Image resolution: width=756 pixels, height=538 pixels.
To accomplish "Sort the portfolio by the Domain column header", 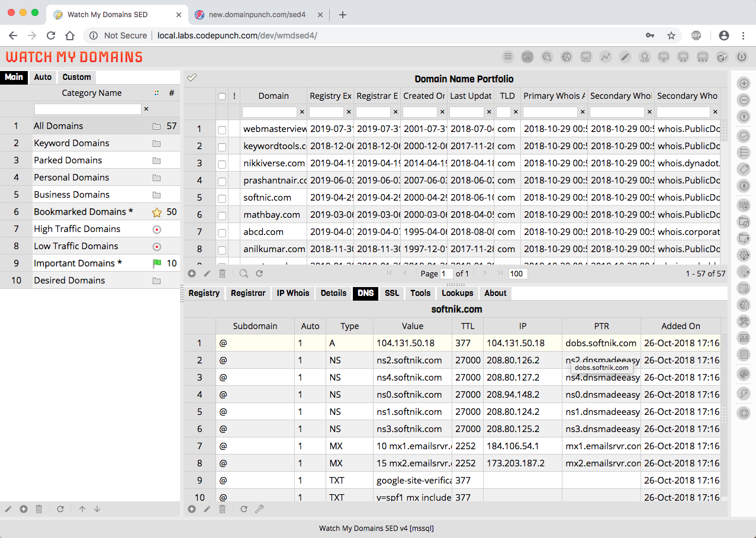I will (274, 96).
